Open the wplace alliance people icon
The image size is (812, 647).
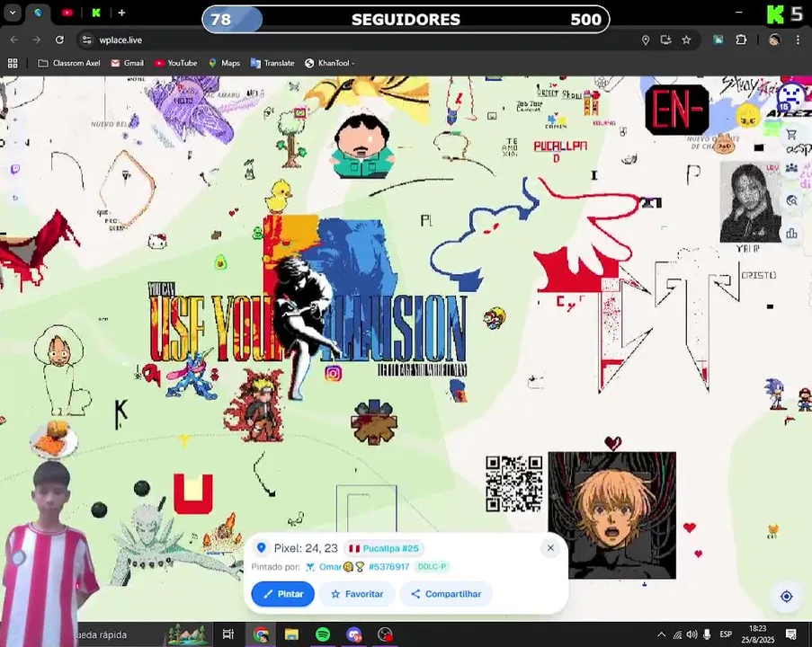(791, 168)
